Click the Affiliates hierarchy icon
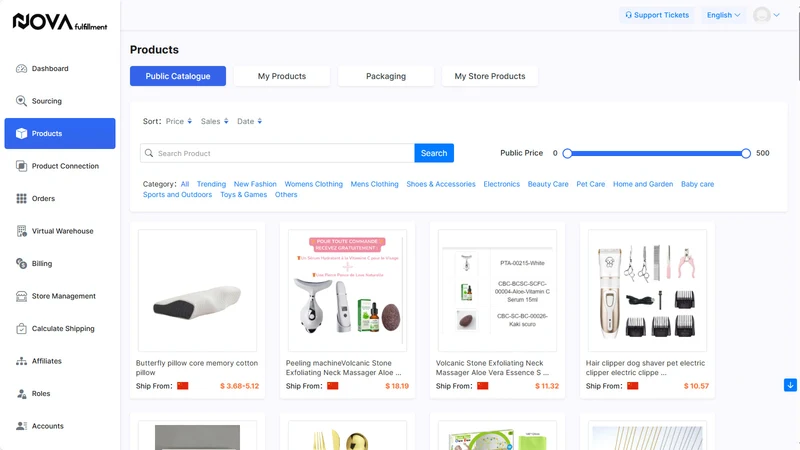 pos(21,361)
